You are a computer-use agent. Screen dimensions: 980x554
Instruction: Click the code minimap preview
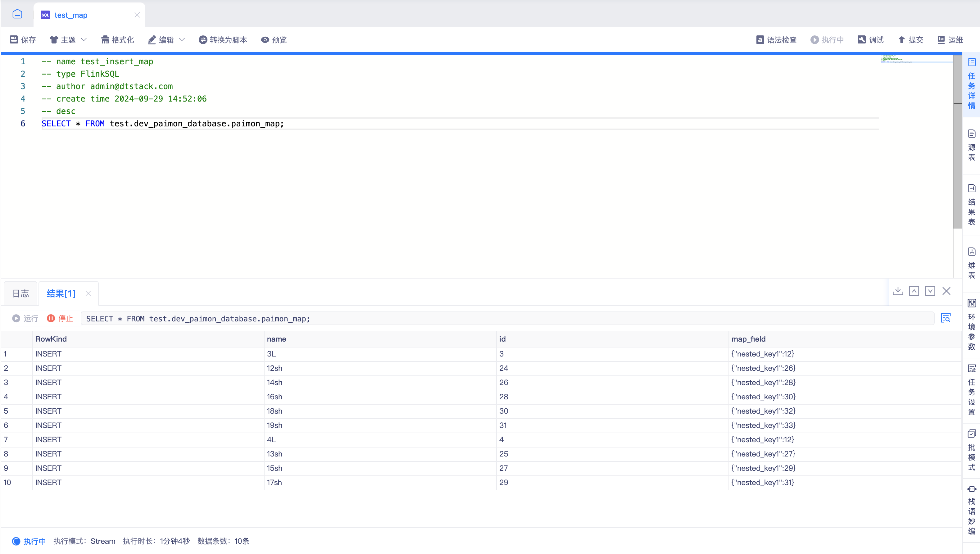click(x=917, y=59)
